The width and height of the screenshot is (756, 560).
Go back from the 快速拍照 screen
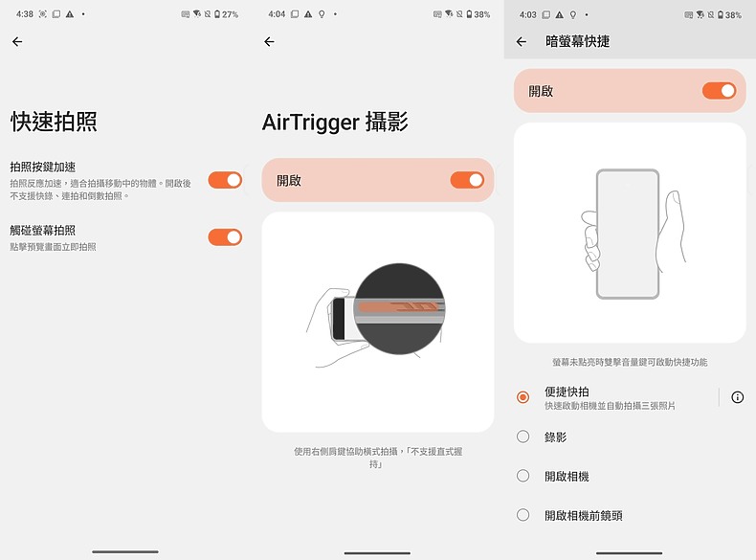tap(17, 41)
